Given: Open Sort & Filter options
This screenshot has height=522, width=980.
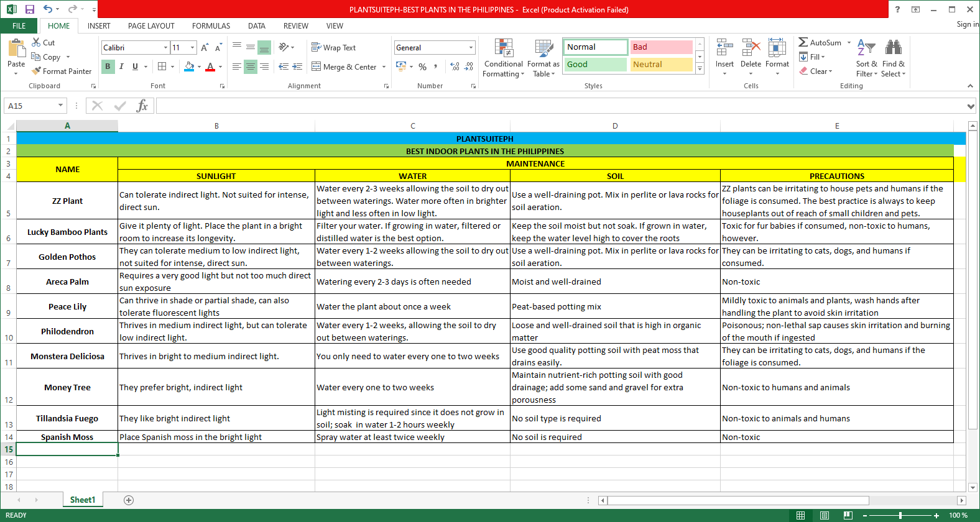Looking at the screenshot, I should pyautogui.click(x=867, y=58).
